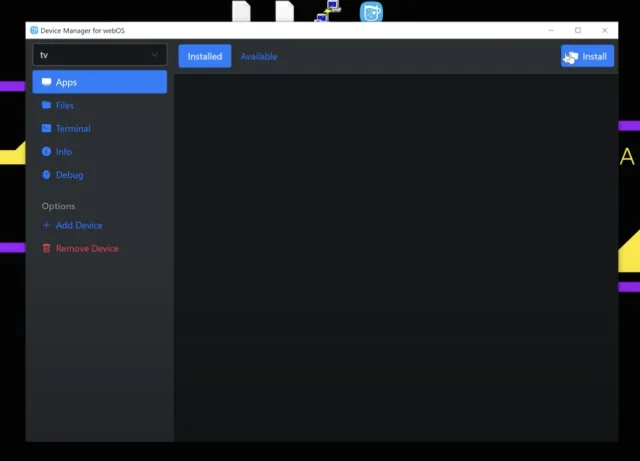Maximize the Device Manager window
The width and height of the screenshot is (640, 461).
click(x=577, y=30)
